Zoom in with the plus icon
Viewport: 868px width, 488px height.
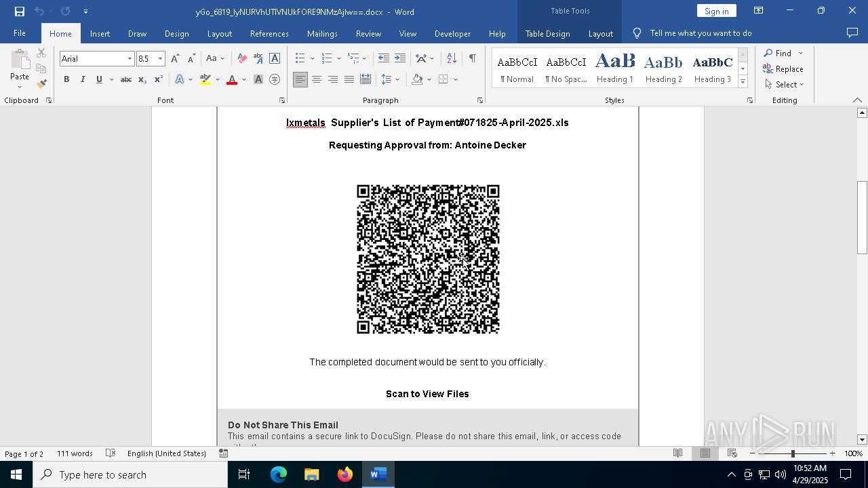[x=832, y=453]
